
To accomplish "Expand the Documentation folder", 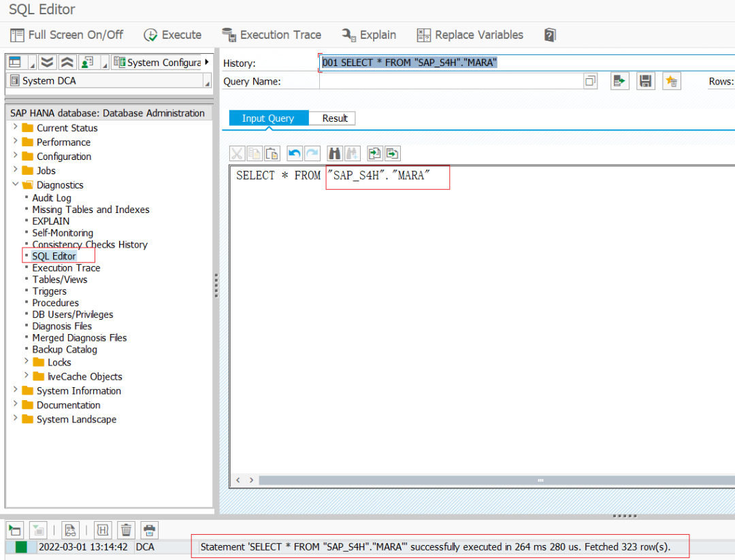I will click(16, 404).
